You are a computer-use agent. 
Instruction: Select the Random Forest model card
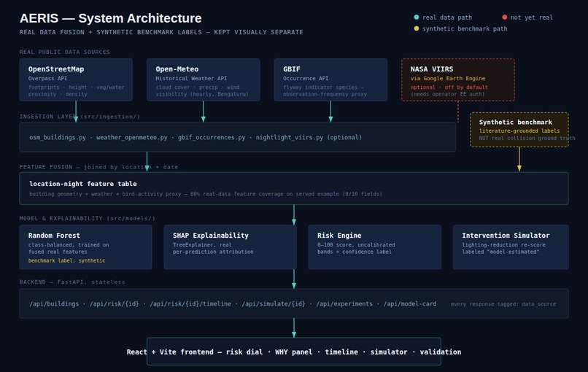coord(85,247)
